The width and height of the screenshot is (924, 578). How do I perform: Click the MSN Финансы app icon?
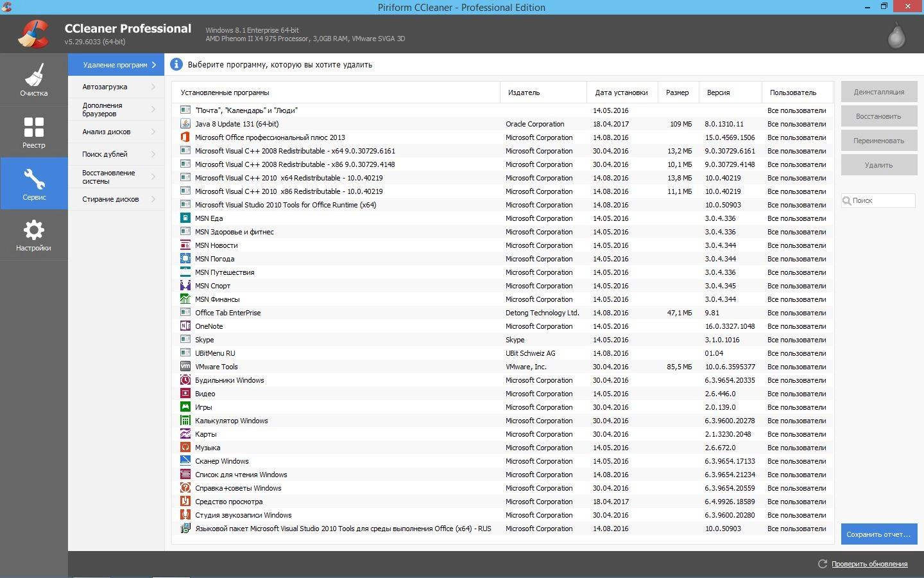[x=185, y=299]
